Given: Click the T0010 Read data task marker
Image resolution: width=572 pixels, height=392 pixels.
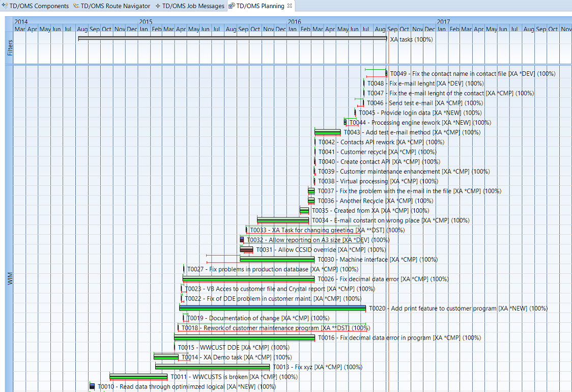Looking at the screenshot, I should click(92, 386).
